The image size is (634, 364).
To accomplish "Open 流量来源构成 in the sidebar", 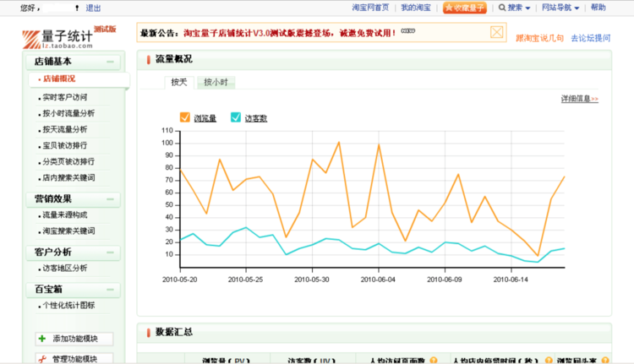I will 65,215.
